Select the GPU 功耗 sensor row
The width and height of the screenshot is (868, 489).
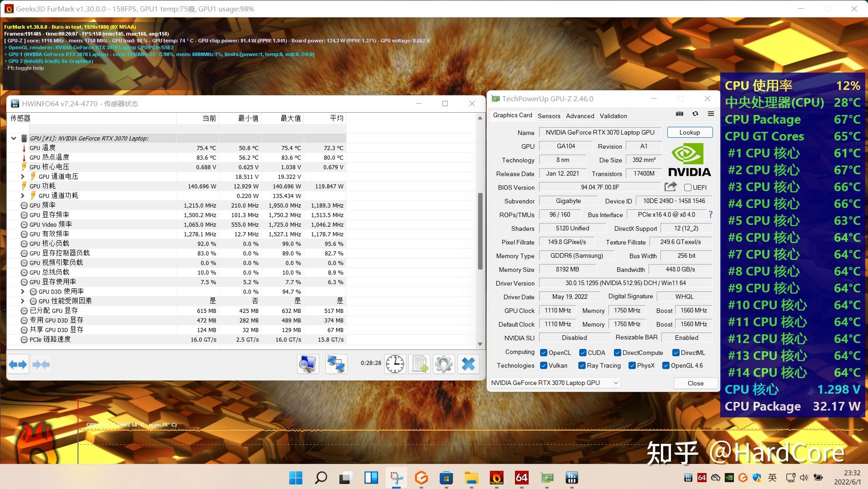(x=177, y=186)
